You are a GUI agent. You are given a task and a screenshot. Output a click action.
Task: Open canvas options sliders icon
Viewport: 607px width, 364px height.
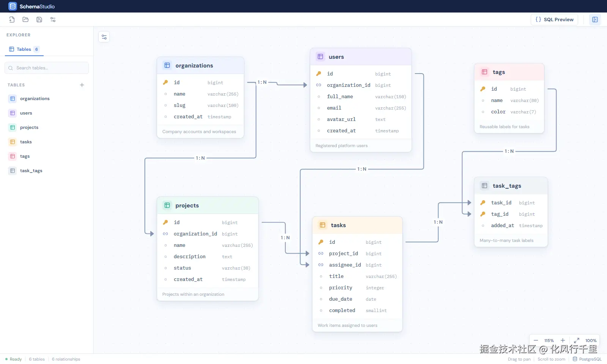click(x=104, y=37)
